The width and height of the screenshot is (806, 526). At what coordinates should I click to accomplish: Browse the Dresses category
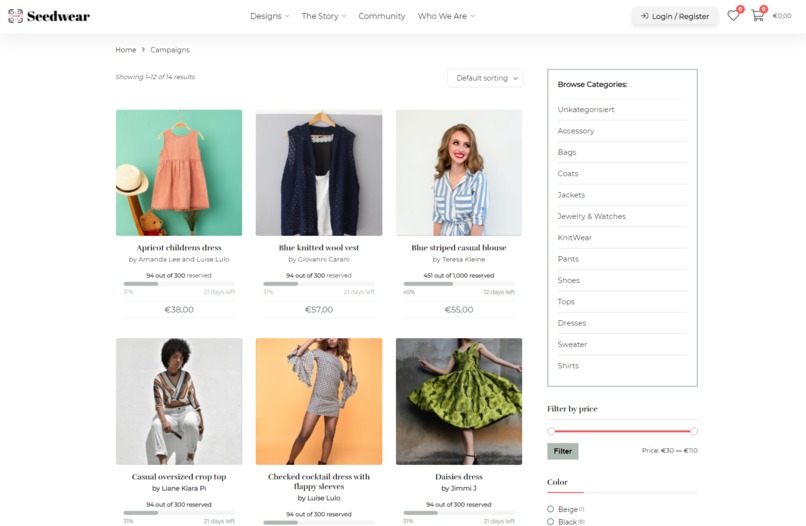(x=572, y=323)
